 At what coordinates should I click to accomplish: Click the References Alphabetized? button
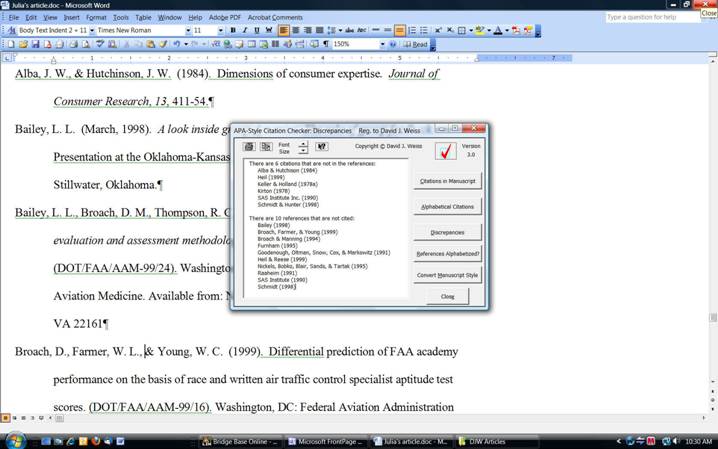pyautogui.click(x=447, y=254)
